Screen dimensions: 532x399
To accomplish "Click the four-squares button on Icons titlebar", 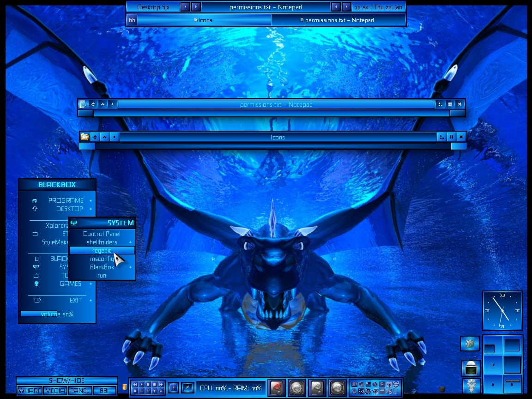I will (x=451, y=137).
